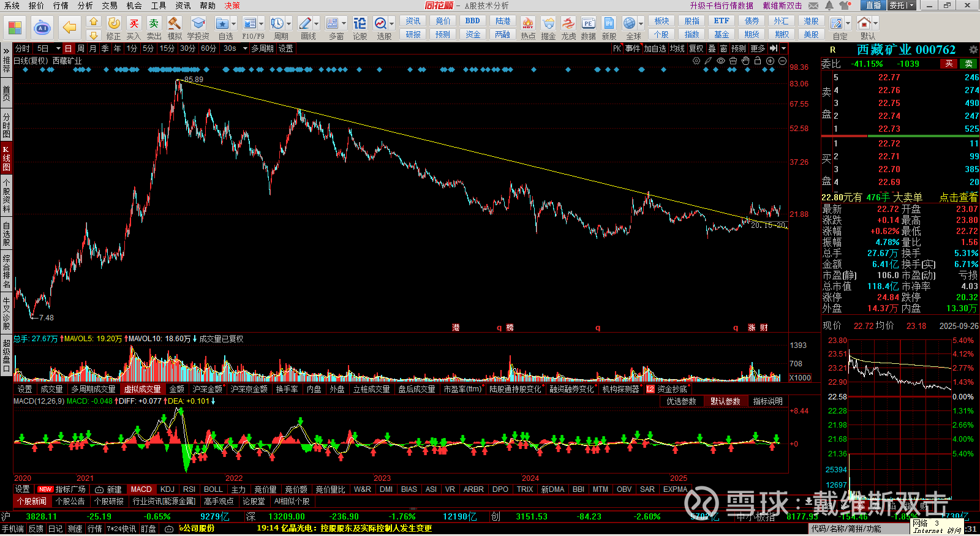Screen dimensions: 980x536
Task: Open the AI assistant robot icon
Action: pos(42,28)
